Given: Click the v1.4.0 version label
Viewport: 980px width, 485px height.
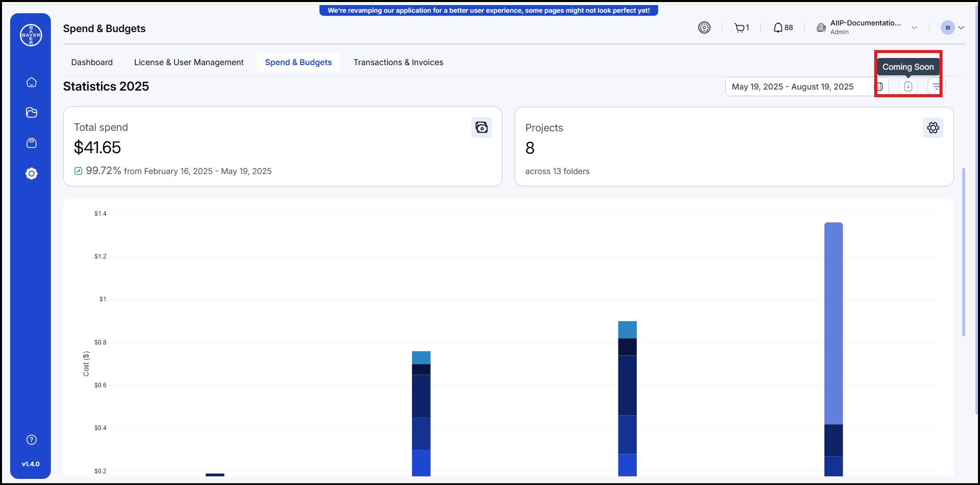Looking at the screenshot, I should coord(31,464).
